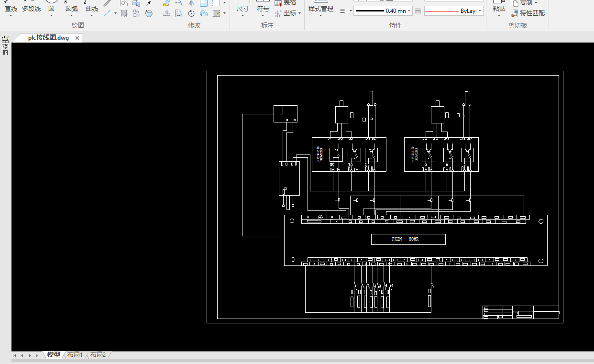The height and width of the screenshot is (364, 594).
Task: Expand the 样式管理 dropdown
Action: tap(320, 15)
